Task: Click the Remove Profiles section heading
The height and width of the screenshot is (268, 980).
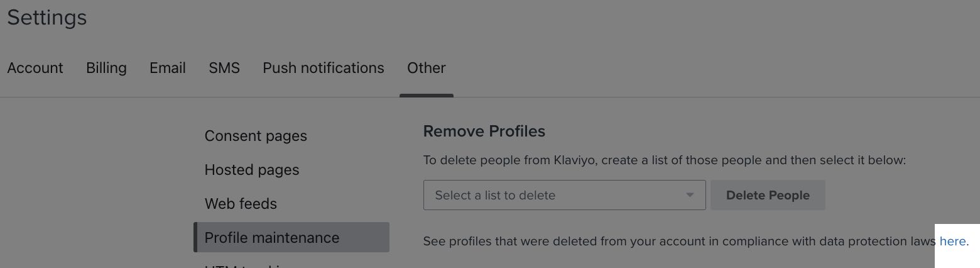Action: click(x=484, y=131)
